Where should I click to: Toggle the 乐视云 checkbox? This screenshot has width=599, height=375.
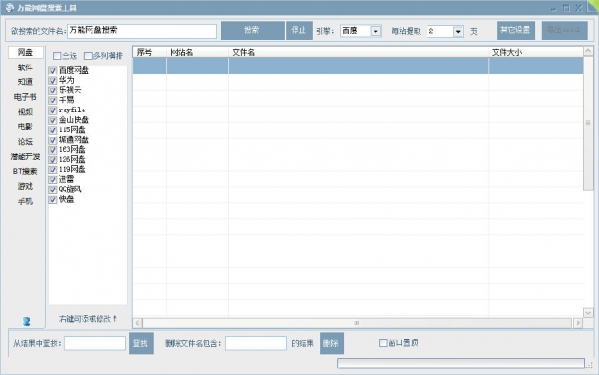pos(53,91)
